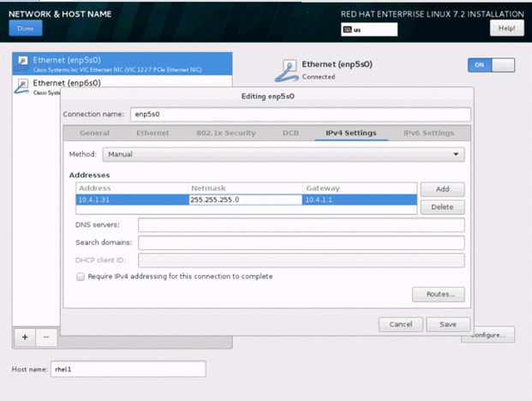Click the Address column header
Screen dimensions: 532x401
click(132, 189)
